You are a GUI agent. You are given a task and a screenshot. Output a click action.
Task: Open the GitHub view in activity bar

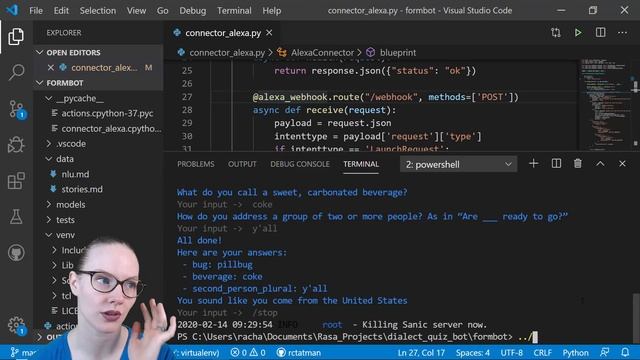pos(16,253)
